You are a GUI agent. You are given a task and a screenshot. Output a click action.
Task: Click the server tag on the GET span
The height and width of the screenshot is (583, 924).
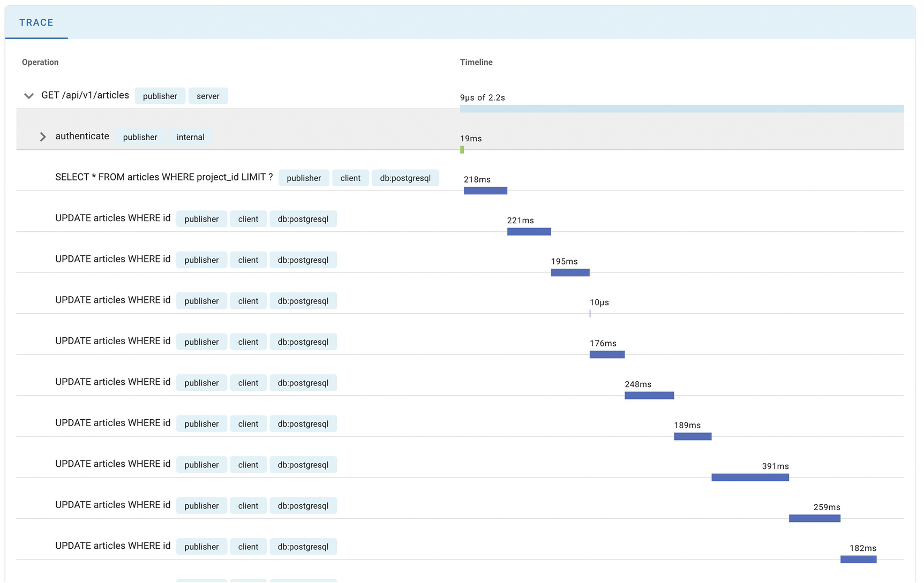pos(208,96)
